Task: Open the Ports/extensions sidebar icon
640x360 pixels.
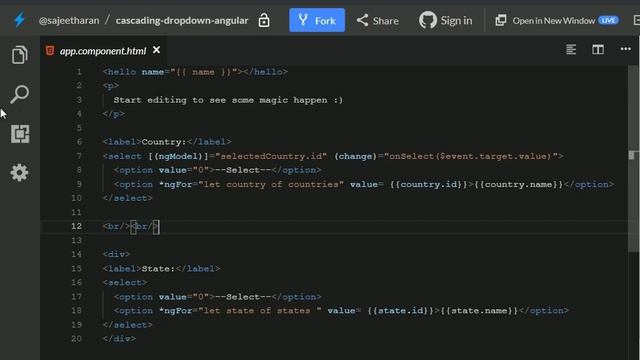Action: 20,134
